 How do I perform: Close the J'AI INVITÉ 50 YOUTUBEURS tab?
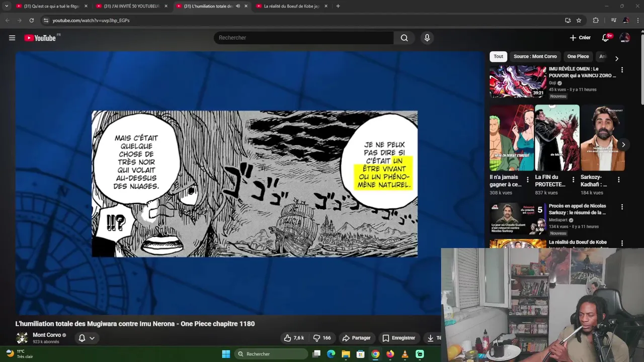point(166,6)
